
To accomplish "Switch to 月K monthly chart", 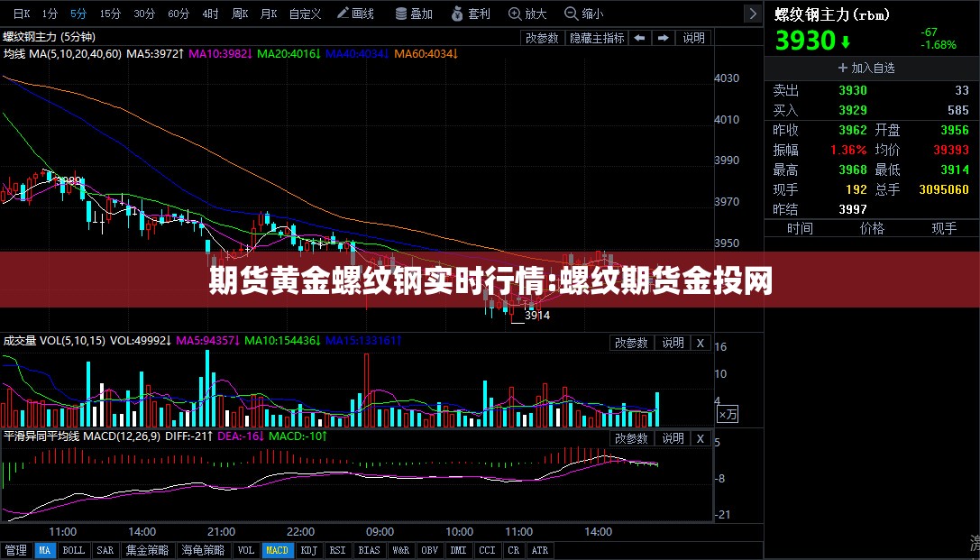I will [269, 14].
